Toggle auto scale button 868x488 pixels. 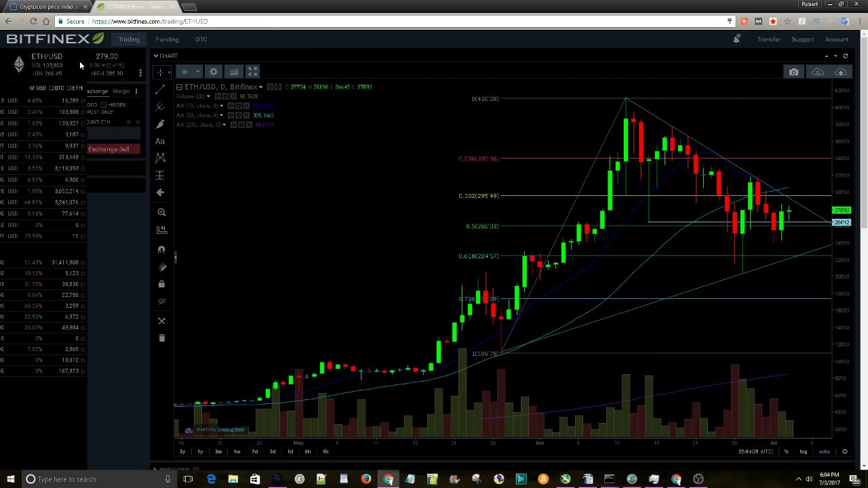pyautogui.click(x=824, y=451)
